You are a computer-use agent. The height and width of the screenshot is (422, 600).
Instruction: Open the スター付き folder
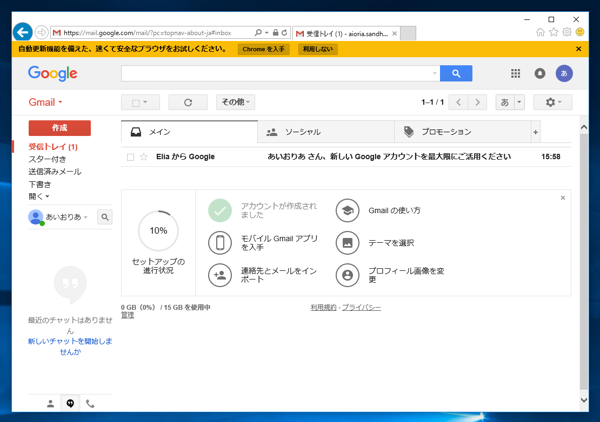[47, 160]
